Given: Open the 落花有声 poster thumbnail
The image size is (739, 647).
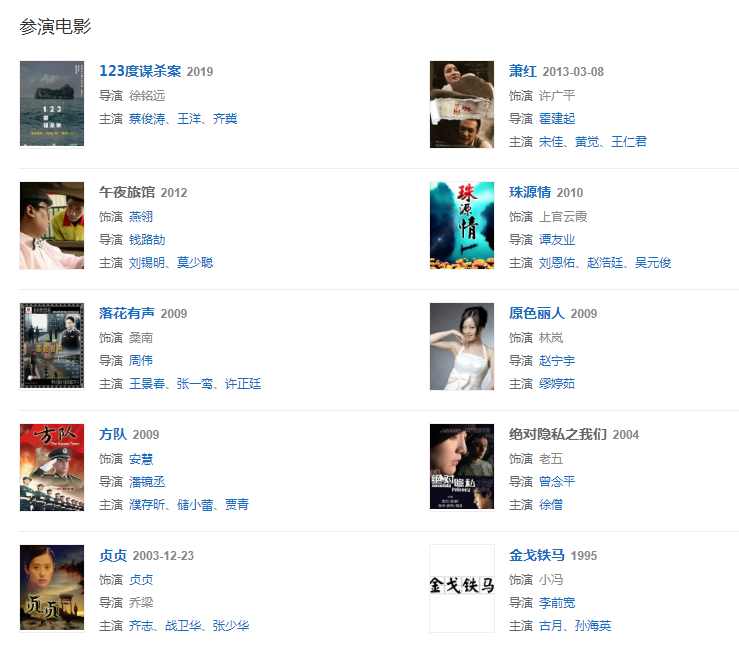Looking at the screenshot, I should (52, 346).
